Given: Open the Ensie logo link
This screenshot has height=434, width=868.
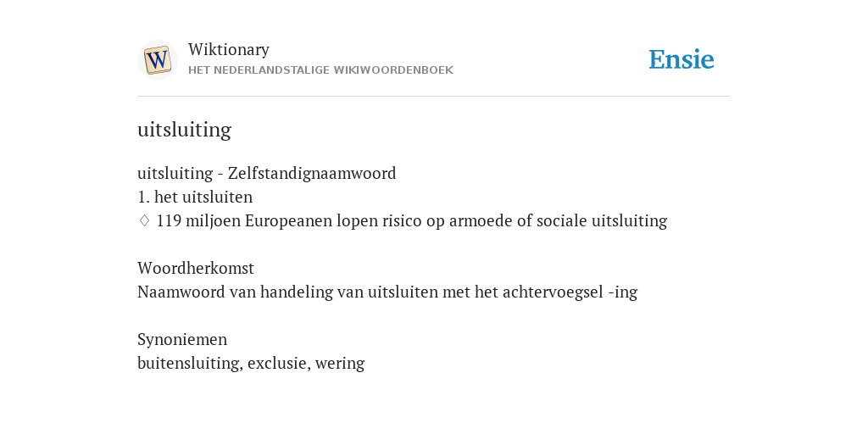Looking at the screenshot, I should click(682, 59).
